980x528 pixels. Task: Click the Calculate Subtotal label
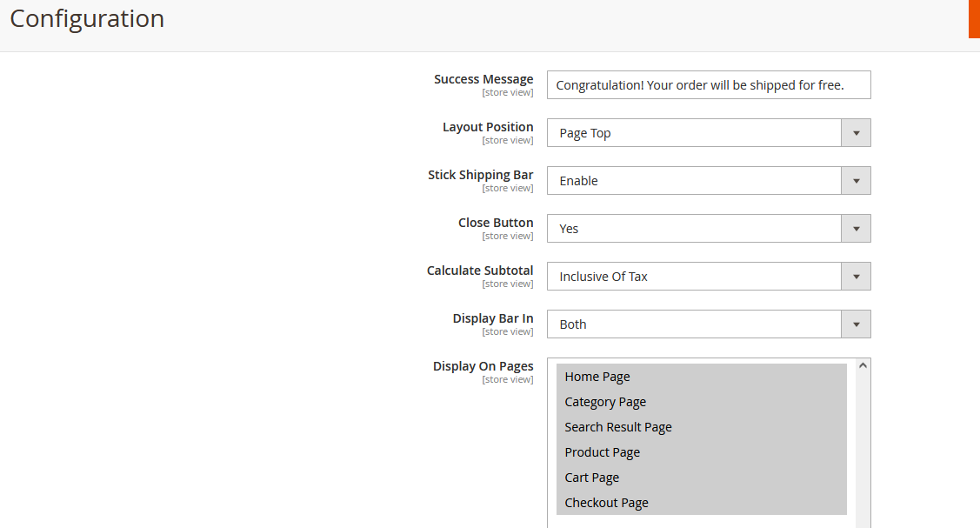(x=480, y=271)
